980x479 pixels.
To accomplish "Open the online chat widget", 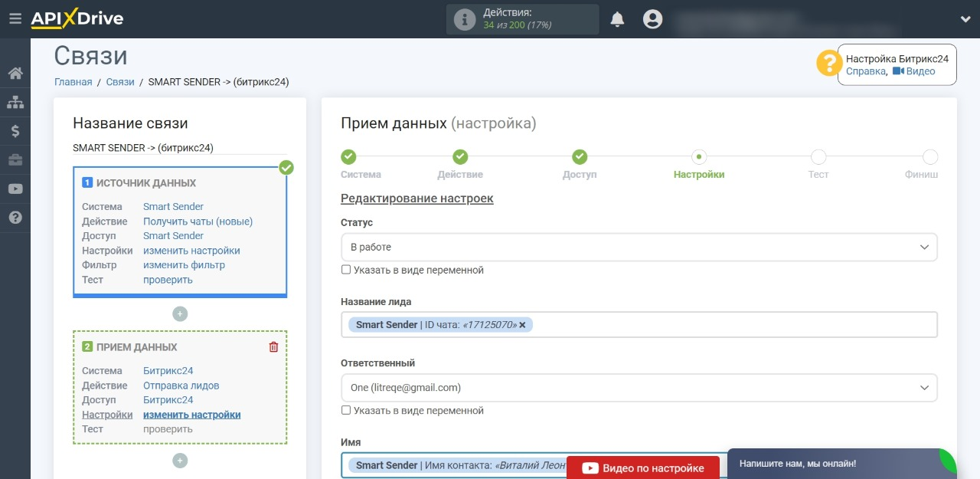I will pyautogui.click(x=842, y=464).
